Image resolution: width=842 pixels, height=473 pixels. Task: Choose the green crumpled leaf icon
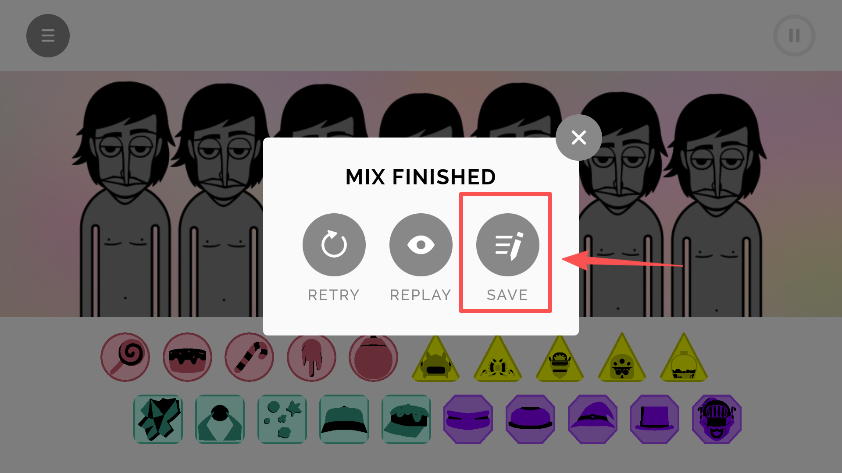(x=158, y=419)
